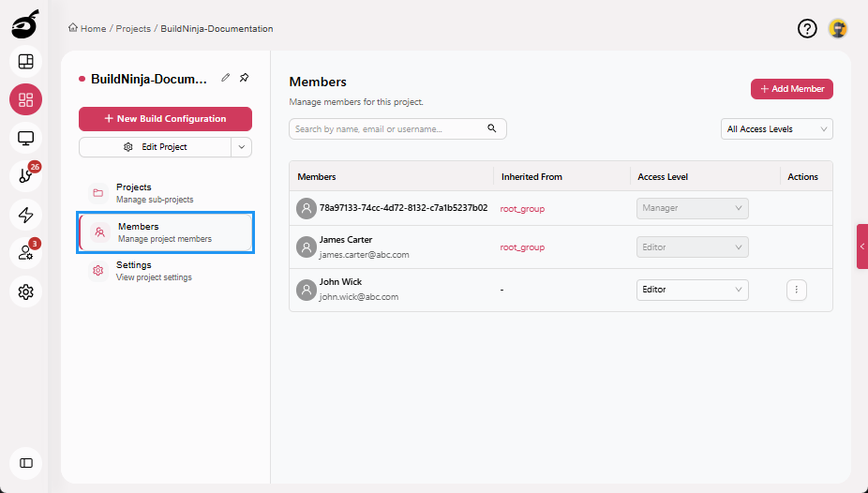
Task: Open the agents monitor icon in sidebar
Action: tap(26, 138)
